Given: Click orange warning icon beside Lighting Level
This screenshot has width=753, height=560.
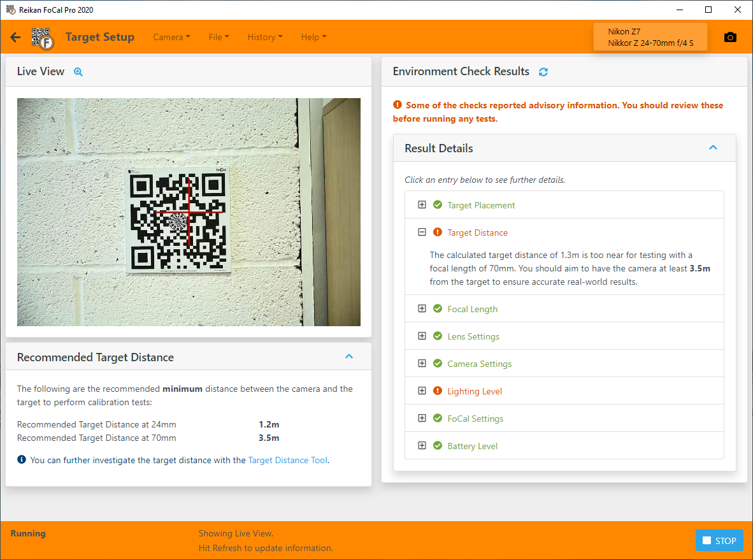Looking at the screenshot, I should pyautogui.click(x=438, y=391).
